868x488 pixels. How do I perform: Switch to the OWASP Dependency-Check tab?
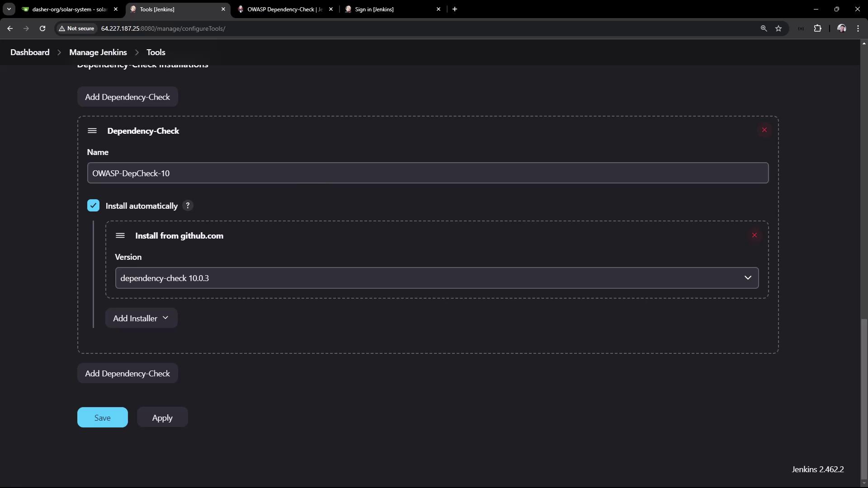tap(284, 9)
